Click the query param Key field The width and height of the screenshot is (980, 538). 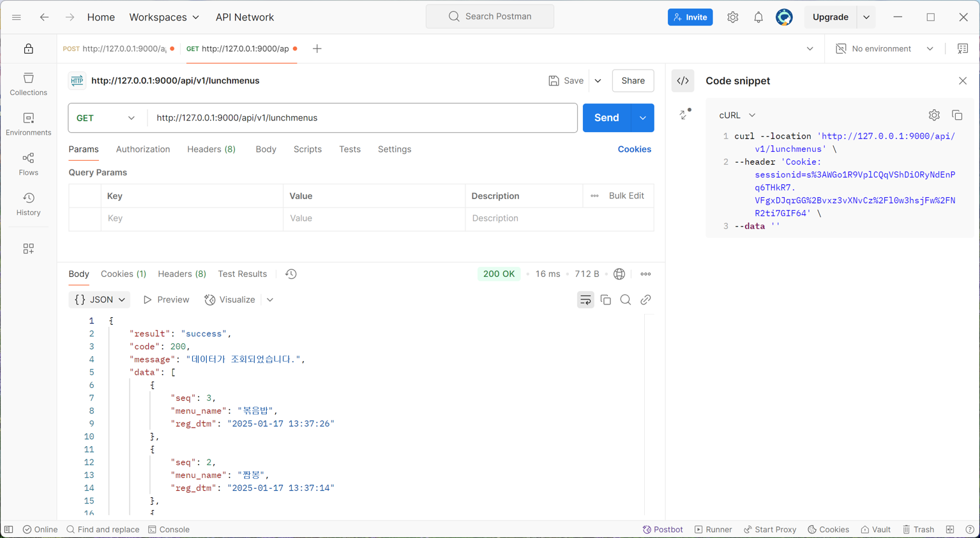point(192,218)
